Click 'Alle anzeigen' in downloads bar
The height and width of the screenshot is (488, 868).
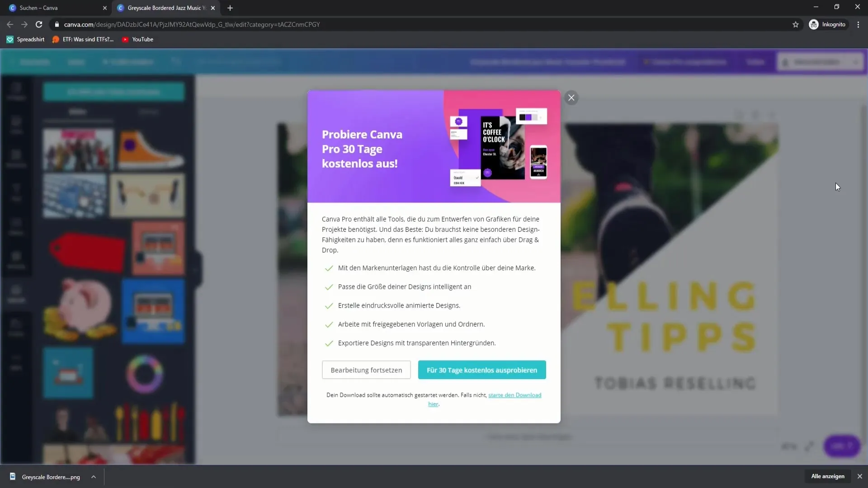828,476
